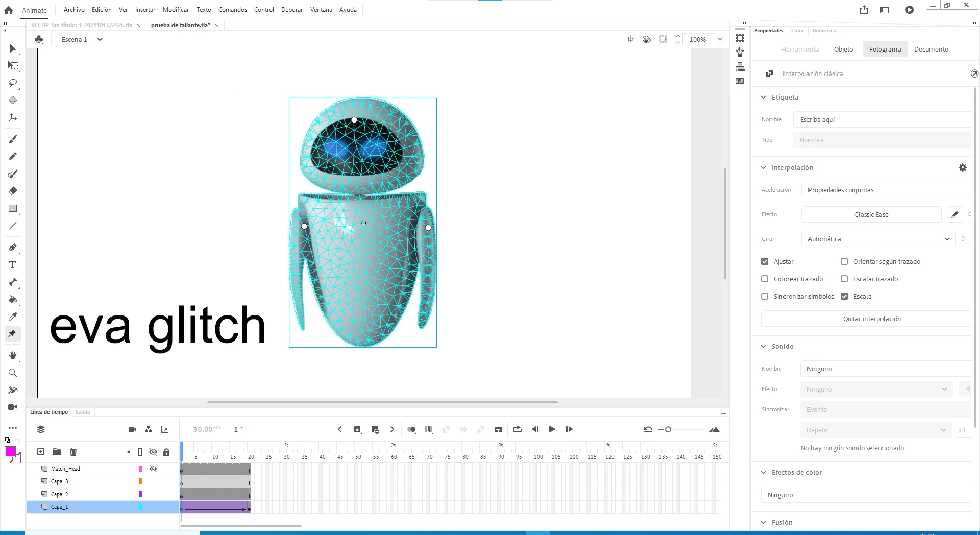
Task: Click the New Layer icon
Action: pyautogui.click(x=41, y=452)
